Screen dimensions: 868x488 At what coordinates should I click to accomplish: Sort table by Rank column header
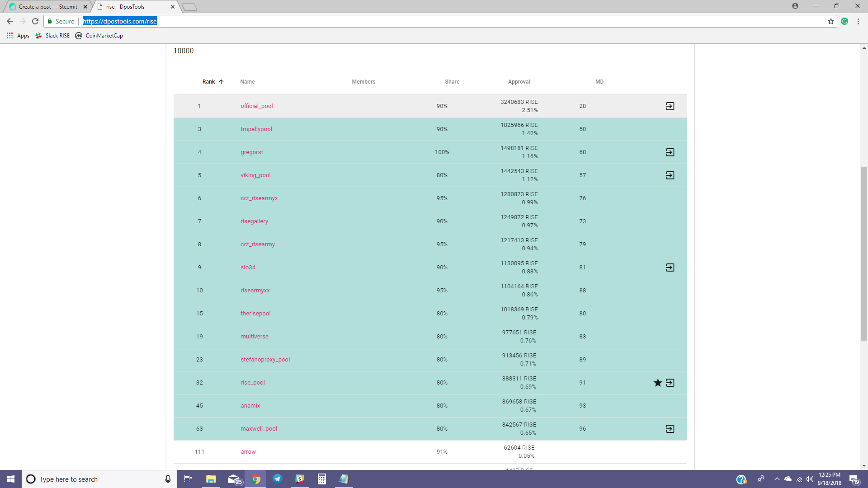[209, 82]
